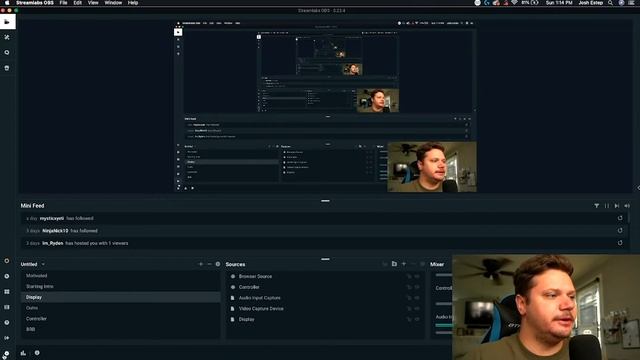Screen dimensions: 640x360
Task: Lock the Display source item
Action: pyautogui.click(x=409, y=319)
